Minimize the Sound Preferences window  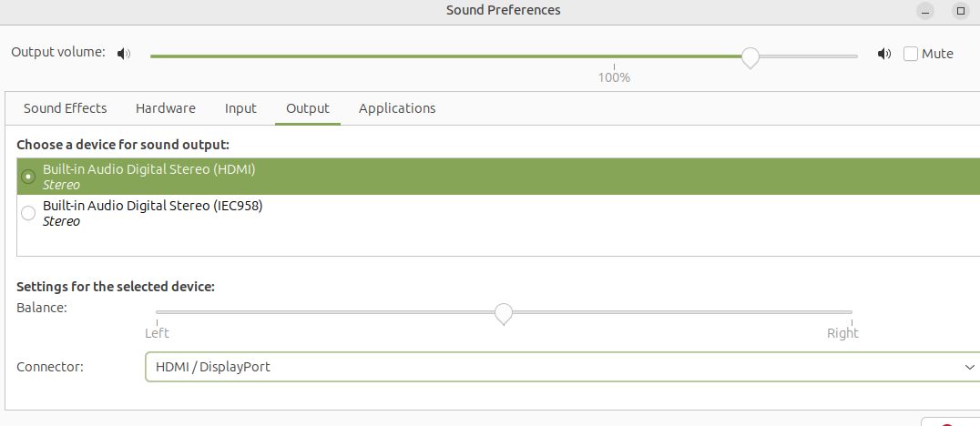point(925,11)
